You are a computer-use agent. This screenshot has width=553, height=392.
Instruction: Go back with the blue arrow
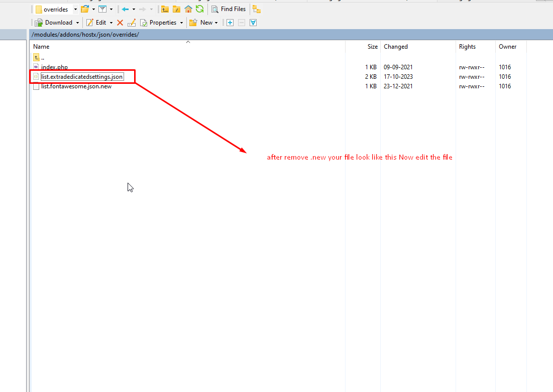point(126,9)
